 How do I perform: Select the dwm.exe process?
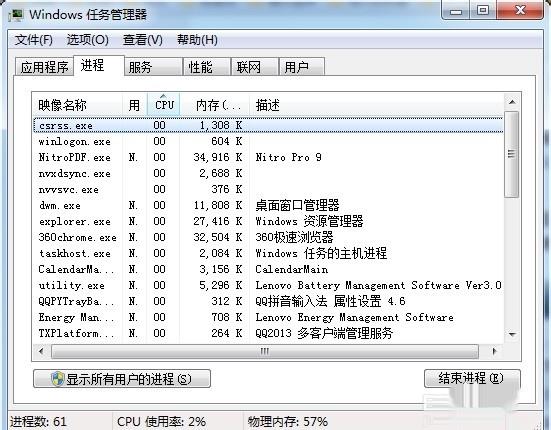[x=268, y=206]
